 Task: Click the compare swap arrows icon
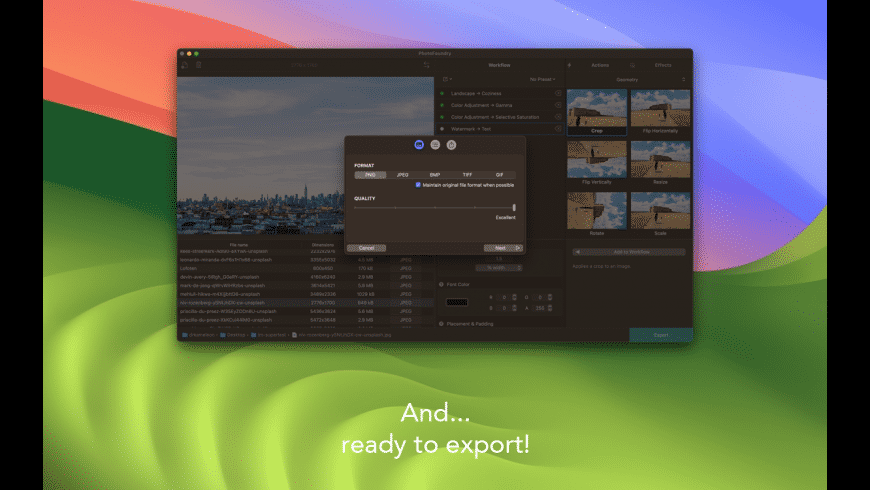click(426, 65)
